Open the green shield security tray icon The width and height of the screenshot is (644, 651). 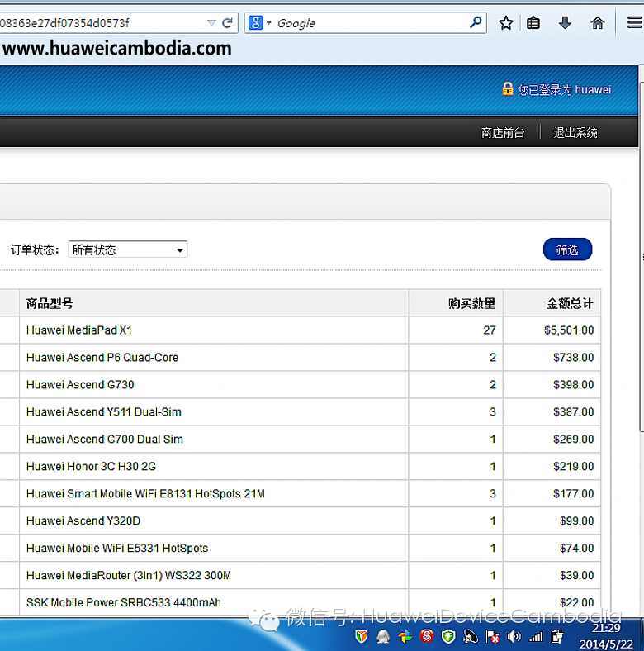448,636
